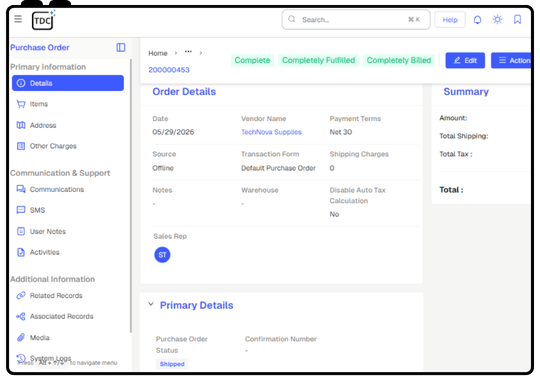The width and height of the screenshot is (540, 384).
Task: Go to the Home breadcrumb
Action: (x=158, y=53)
